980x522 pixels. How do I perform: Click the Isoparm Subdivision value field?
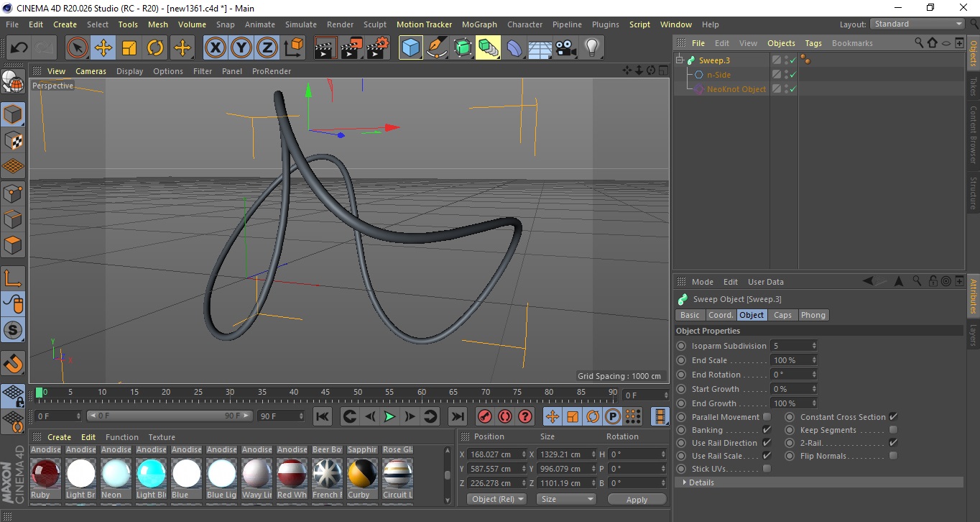pos(793,346)
